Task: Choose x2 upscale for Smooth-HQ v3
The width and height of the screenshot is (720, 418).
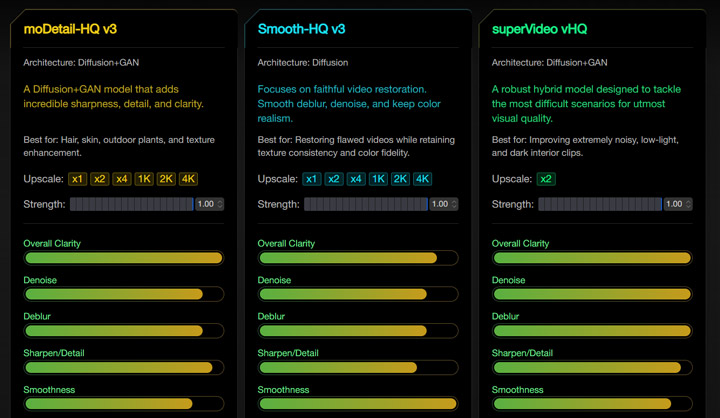Action: [x=334, y=179]
